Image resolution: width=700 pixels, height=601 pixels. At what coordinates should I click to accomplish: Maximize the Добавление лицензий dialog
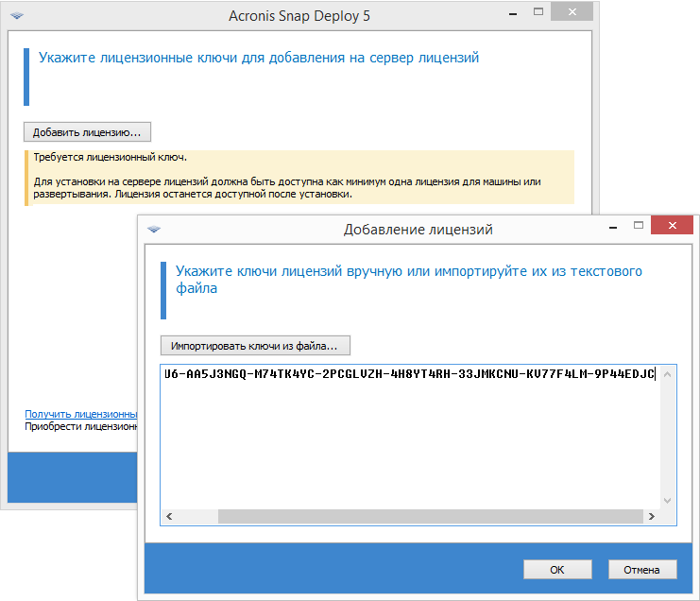coord(639,226)
